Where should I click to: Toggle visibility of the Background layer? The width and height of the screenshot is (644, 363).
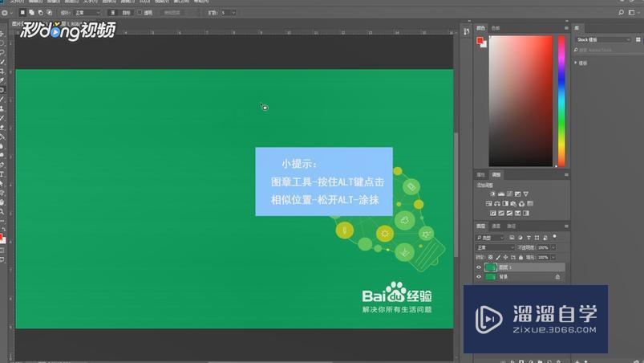pyautogui.click(x=480, y=276)
